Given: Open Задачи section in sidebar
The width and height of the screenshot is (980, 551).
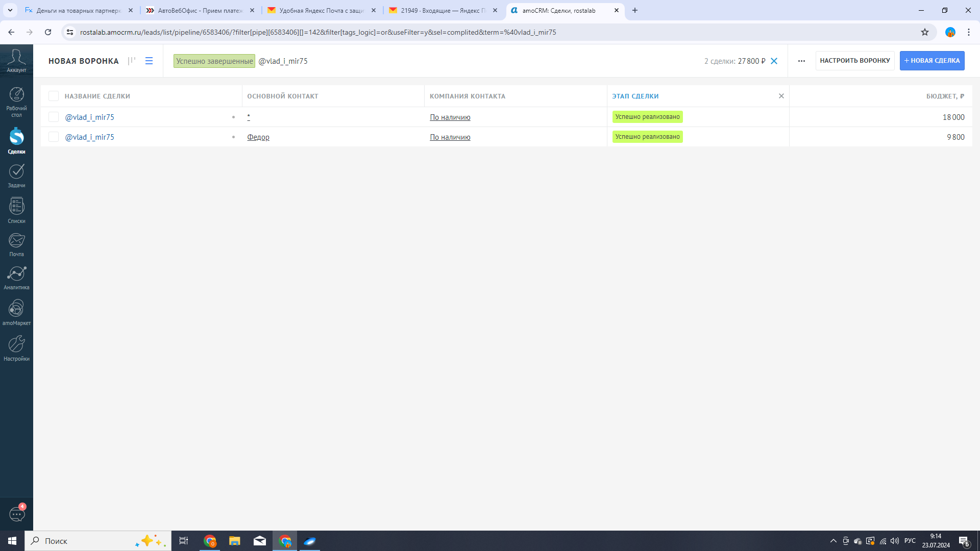Looking at the screenshot, I should pyautogui.click(x=16, y=176).
